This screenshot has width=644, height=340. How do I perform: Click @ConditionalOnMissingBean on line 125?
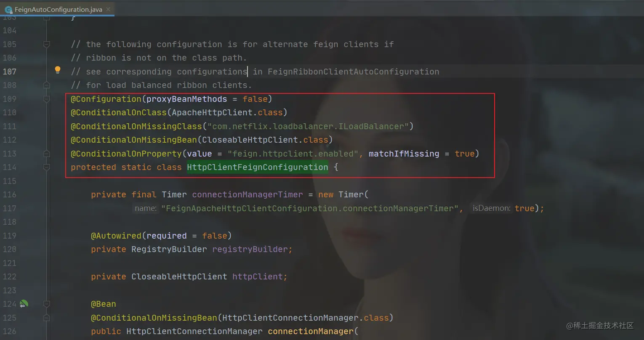[x=154, y=318]
